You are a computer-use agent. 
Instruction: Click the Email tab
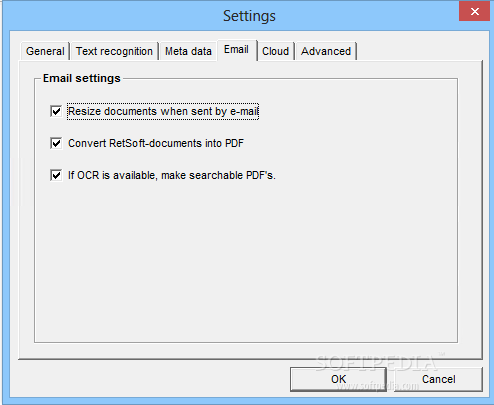coord(237,50)
